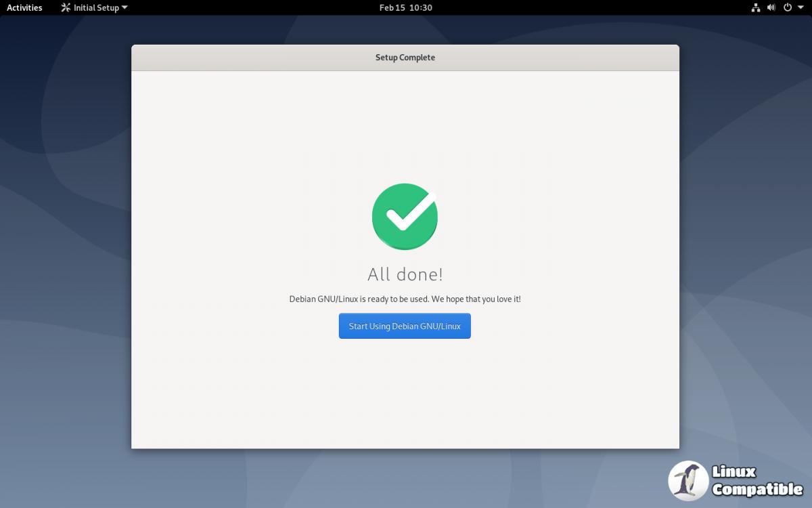
Task: Click the 10:30 time in the top bar
Action: click(421, 7)
